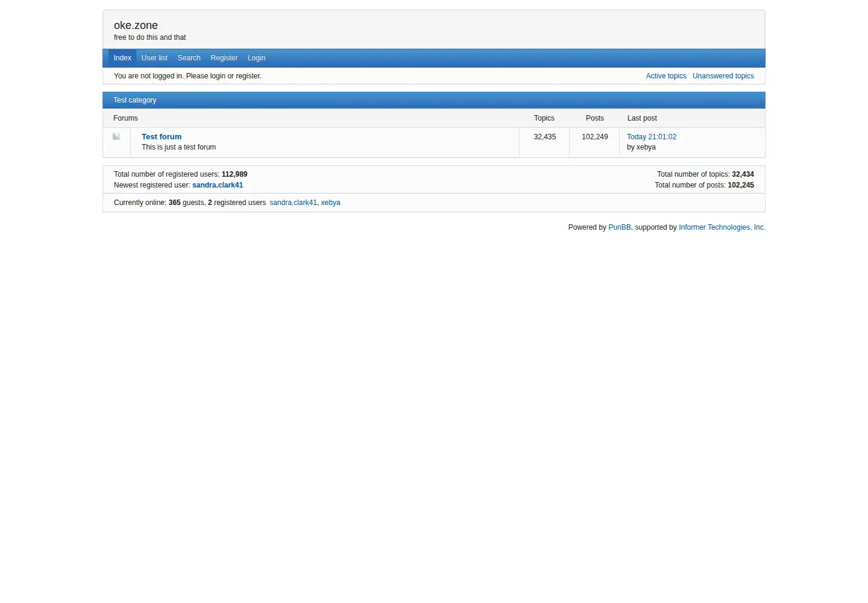Click the Test forum status icon
This screenshot has height=603, width=868.
point(116,136)
